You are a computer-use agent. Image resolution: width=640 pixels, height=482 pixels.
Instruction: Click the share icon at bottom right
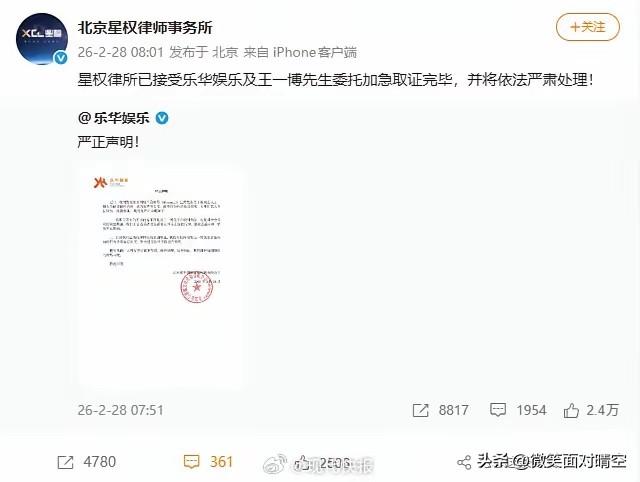coord(464,462)
